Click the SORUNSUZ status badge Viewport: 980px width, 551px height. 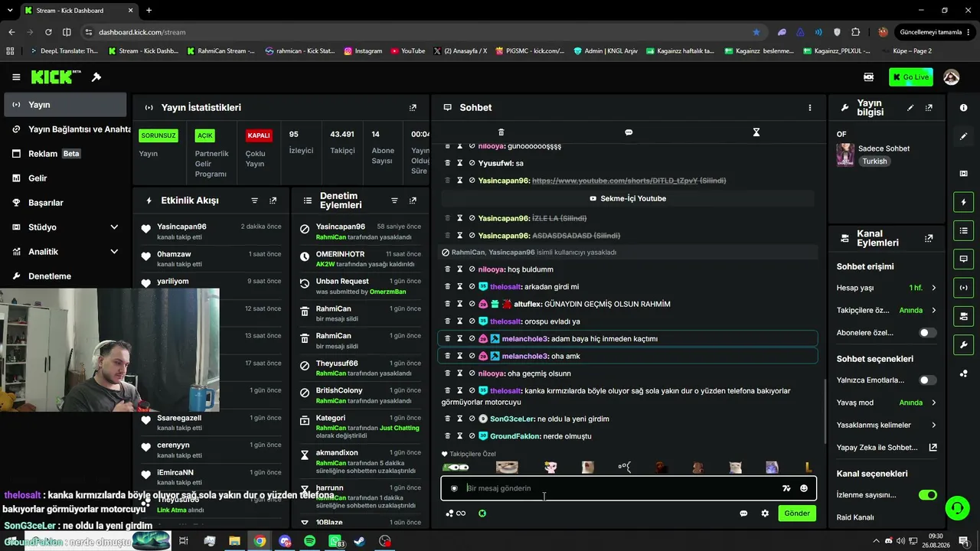coord(158,135)
